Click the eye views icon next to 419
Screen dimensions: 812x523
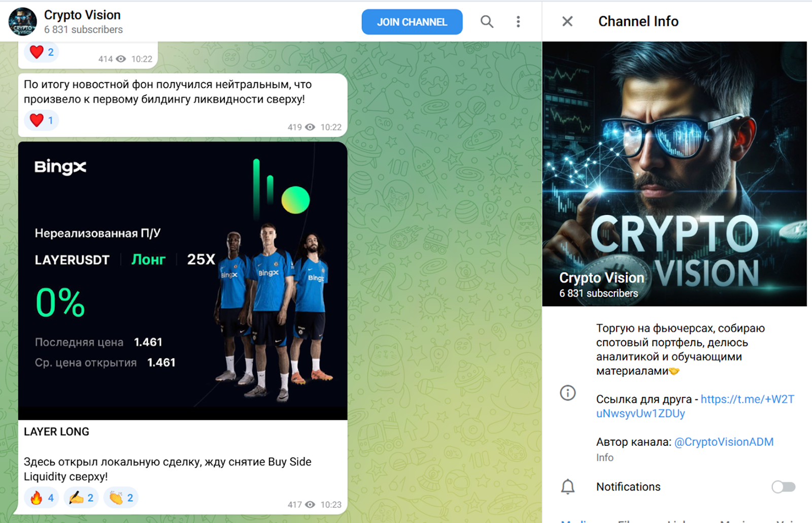(310, 127)
